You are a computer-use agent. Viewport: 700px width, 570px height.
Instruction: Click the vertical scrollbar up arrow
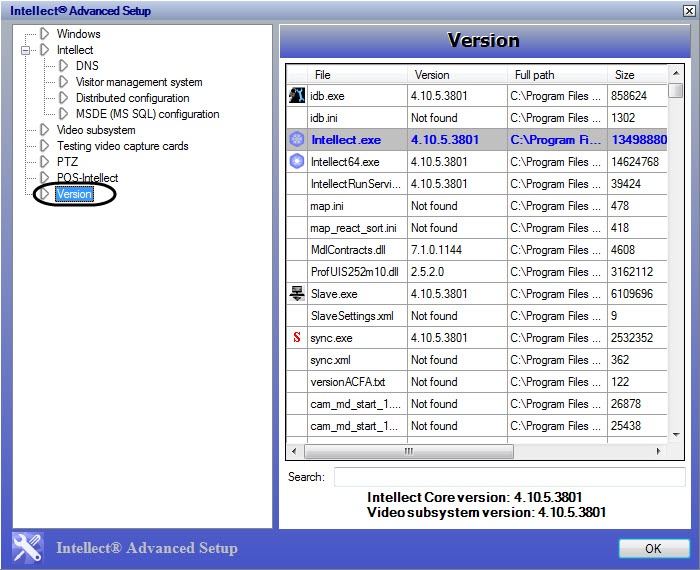coord(676,73)
